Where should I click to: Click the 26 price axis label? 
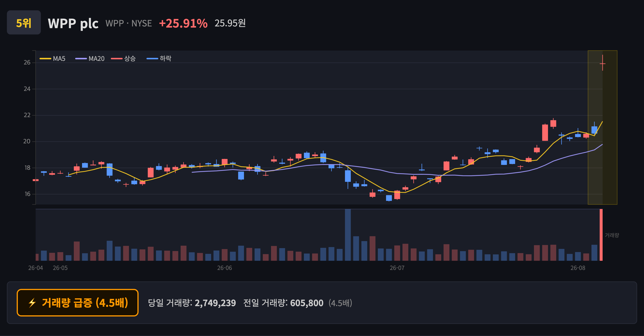click(x=27, y=62)
